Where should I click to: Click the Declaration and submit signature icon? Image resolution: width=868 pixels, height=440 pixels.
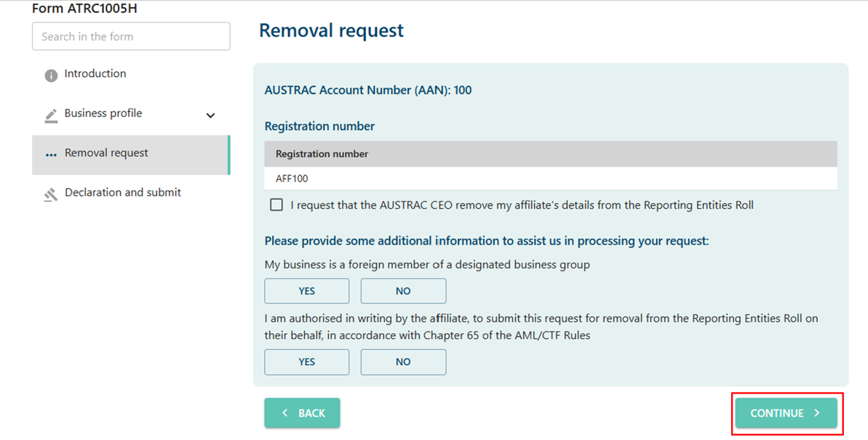(50, 193)
